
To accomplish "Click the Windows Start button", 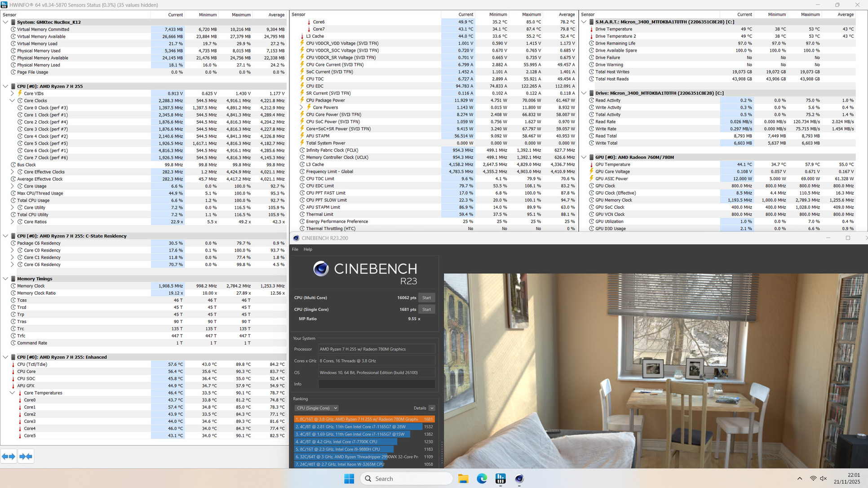I will tap(349, 479).
